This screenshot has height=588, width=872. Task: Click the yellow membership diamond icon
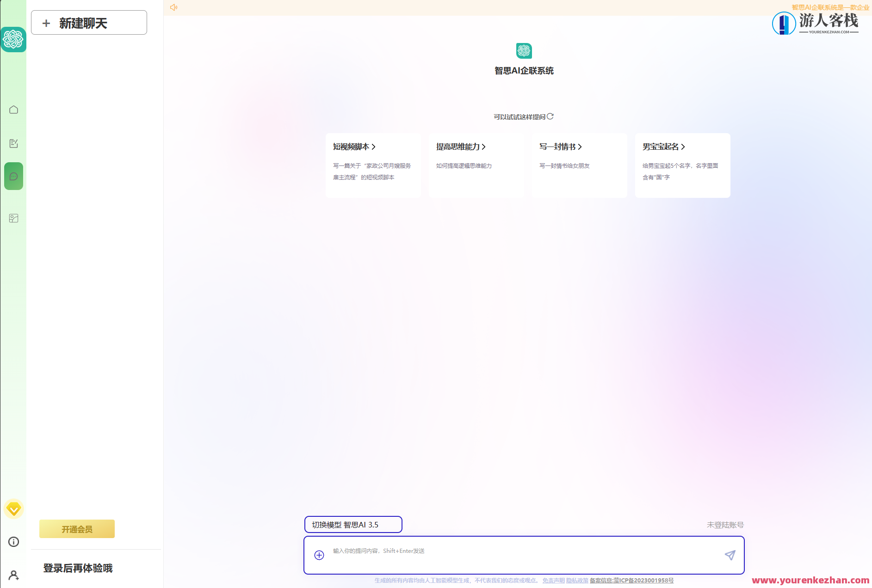pos(13,509)
